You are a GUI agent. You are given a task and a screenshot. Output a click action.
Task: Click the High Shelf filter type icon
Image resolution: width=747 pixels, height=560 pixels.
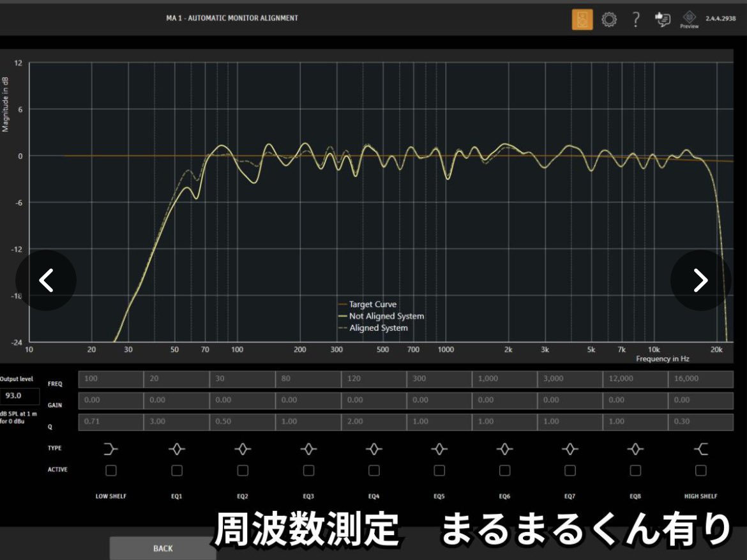pos(701,448)
